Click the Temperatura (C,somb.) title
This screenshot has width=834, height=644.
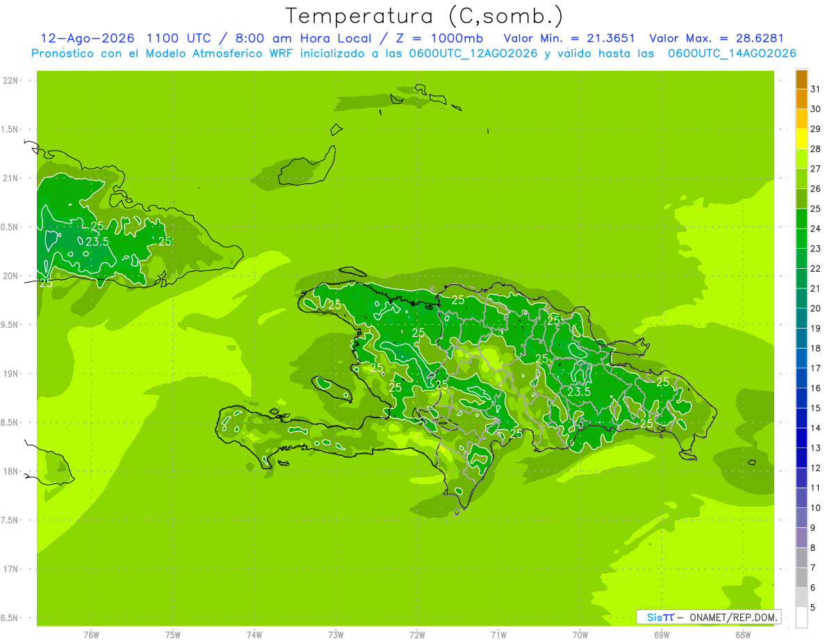pos(425,16)
